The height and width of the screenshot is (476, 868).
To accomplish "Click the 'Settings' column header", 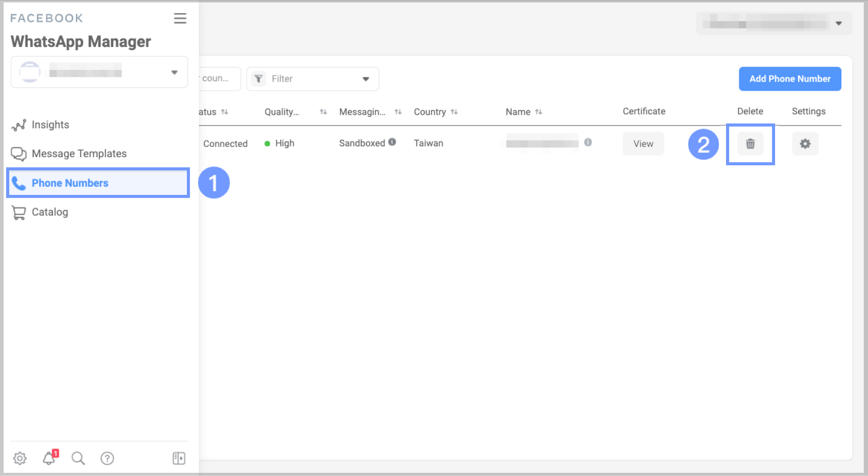I will pos(809,112).
